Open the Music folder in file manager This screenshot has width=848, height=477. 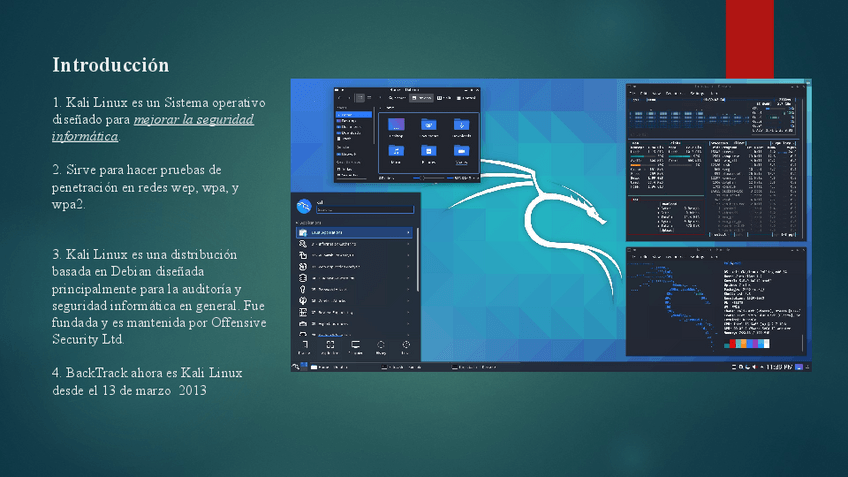396,153
